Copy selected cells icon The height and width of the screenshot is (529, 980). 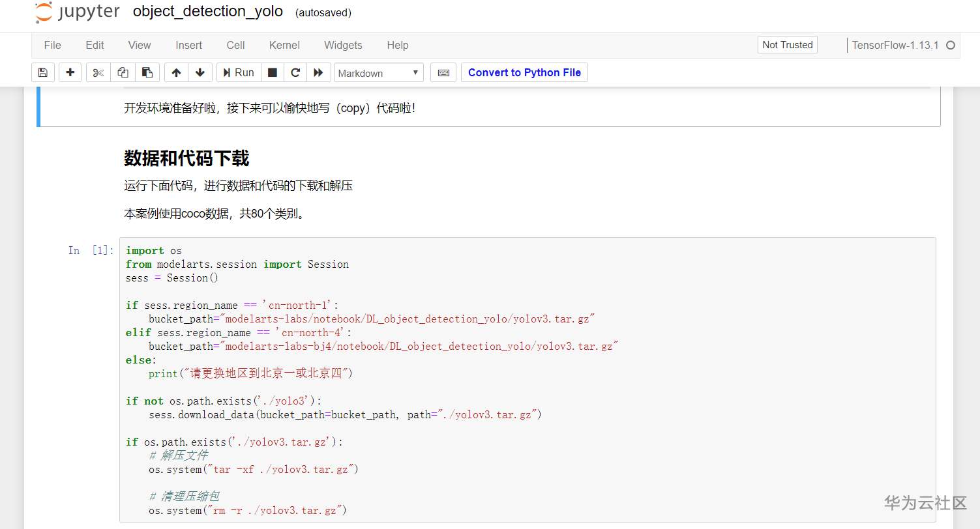(x=123, y=72)
